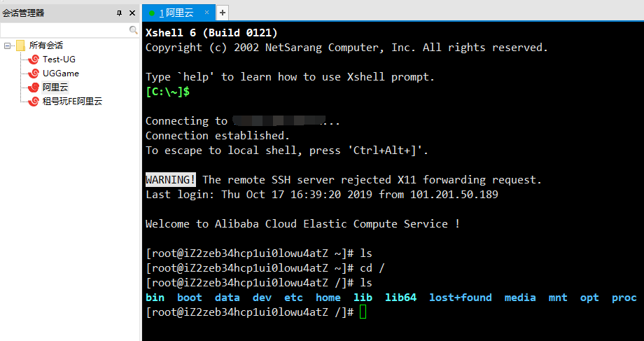Add a new tab with plus button
The width and height of the screenshot is (644, 341).
[x=223, y=13]
